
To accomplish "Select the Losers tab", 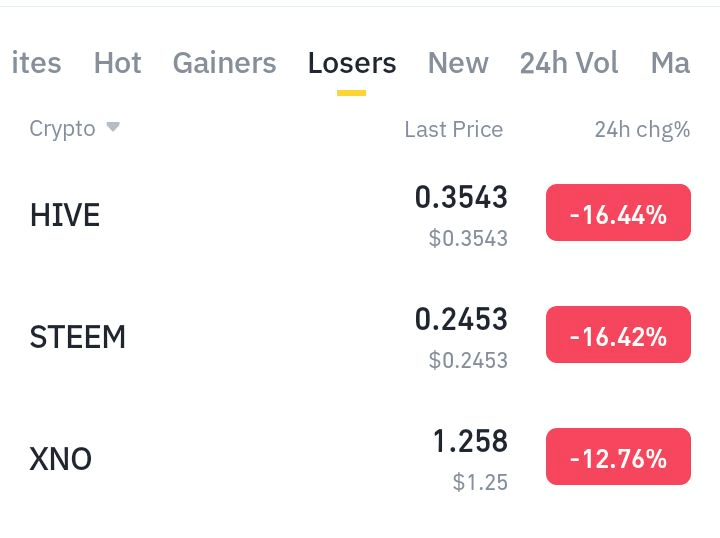I will point(352,63).
